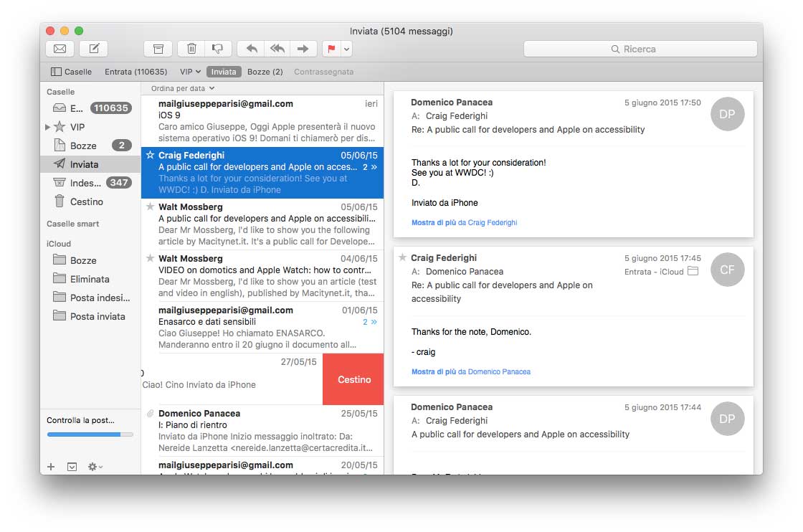Toggle VIP star on Craig Federighi message
The height and width of the screenshot is (532, 803).
(x=150, y=155)
